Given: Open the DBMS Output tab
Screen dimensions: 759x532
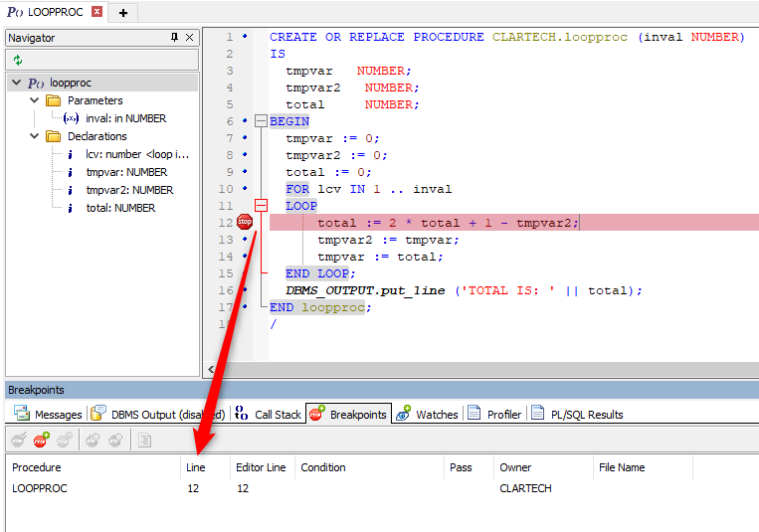Looking at the screenshot, I should [x=158, y=414].
